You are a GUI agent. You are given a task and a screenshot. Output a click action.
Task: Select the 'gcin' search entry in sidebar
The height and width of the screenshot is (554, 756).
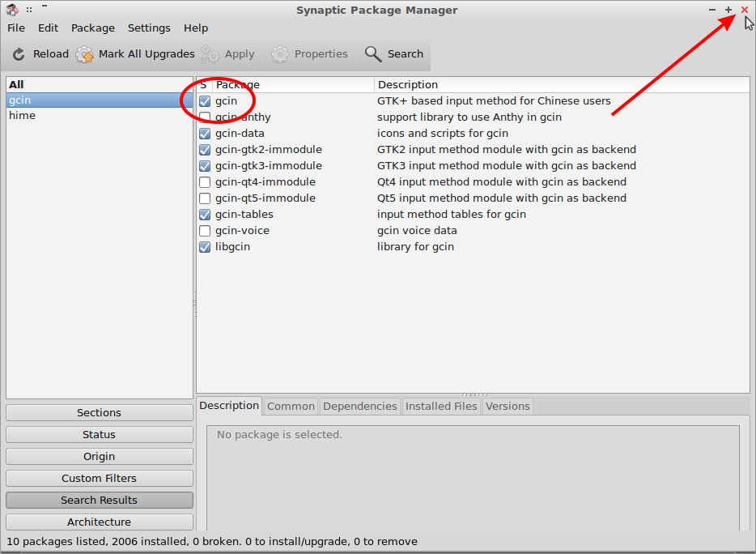point(100,100)
